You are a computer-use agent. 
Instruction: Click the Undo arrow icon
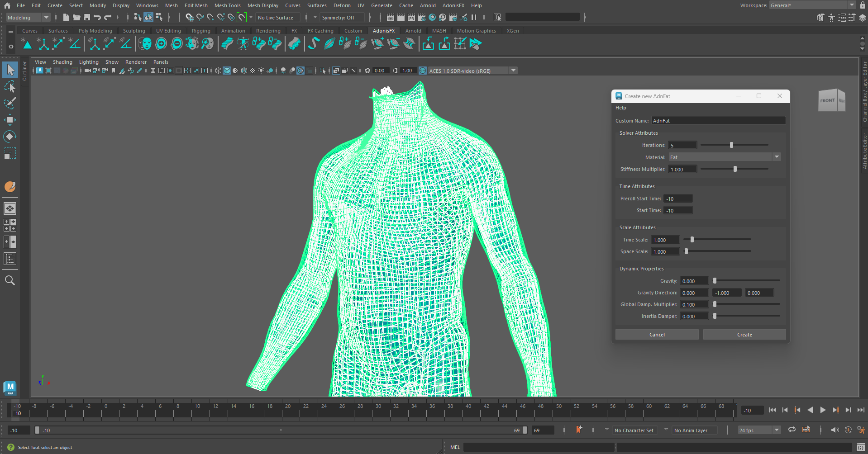click(x=97, y=17)
